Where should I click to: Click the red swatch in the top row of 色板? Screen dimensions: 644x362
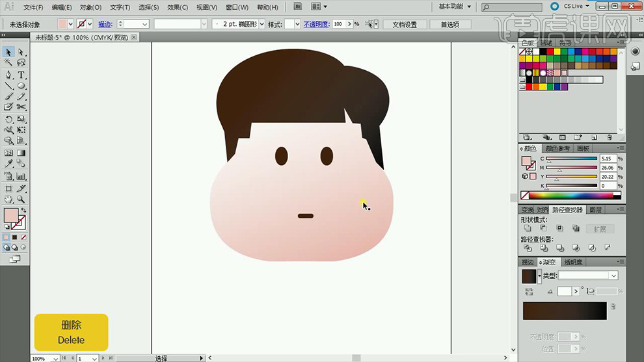pos(550,51)
